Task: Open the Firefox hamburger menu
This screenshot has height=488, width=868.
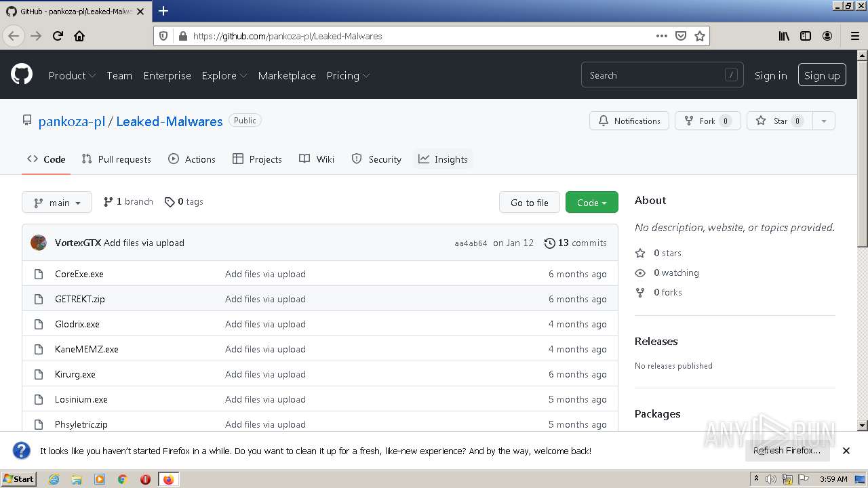Action: pos(854,36)
